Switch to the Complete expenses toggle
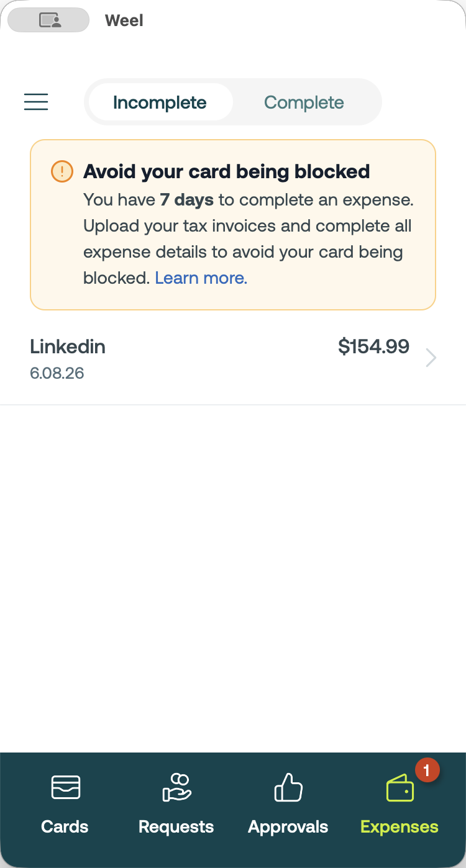The image size is (466, 868). 304,102
